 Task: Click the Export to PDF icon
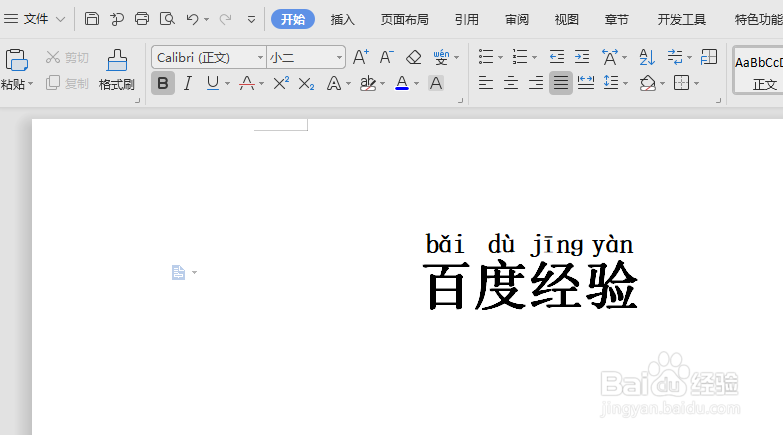(x=117, y=19)
